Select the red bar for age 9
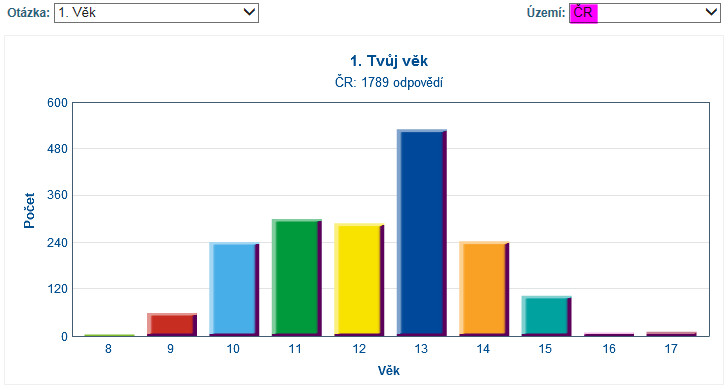Viewport: 728px width, 390px height. click(172, 325)
